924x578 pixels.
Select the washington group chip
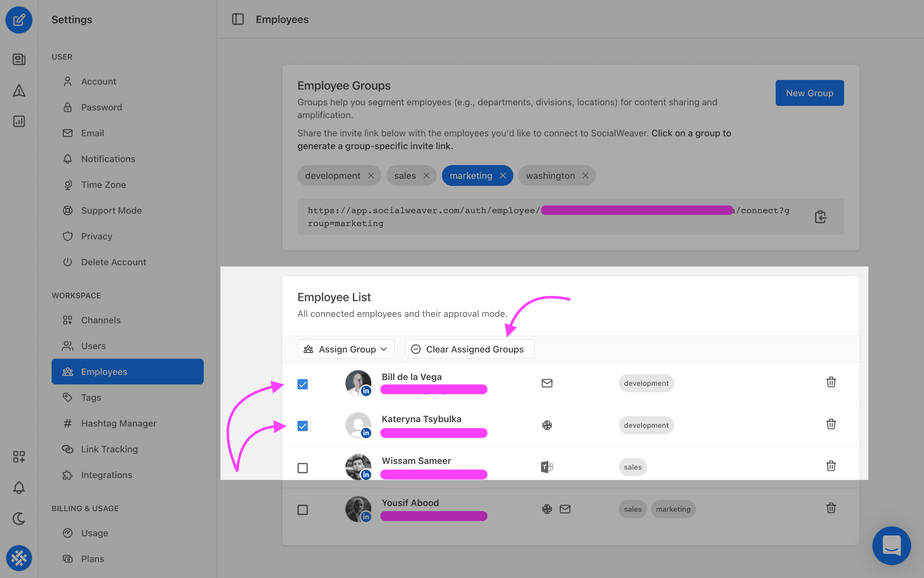pyautogui.click(x=551, y=176)
